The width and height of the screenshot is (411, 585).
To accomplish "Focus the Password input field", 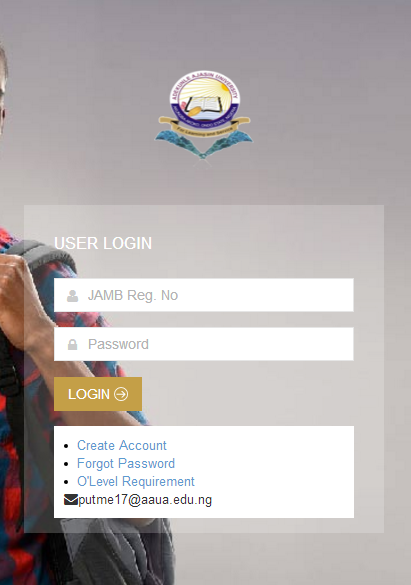I will click(204, 344).
